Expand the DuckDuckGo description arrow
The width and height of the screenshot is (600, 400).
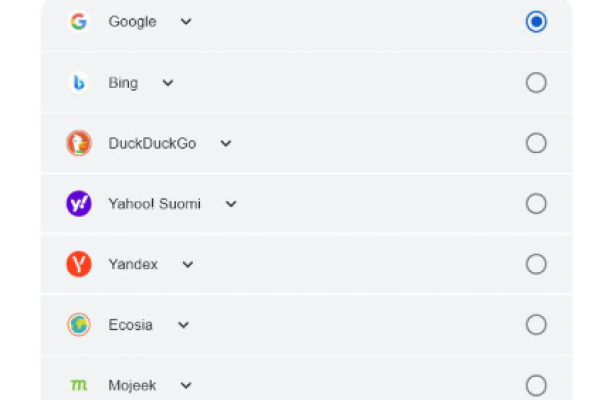coord(226,143)
